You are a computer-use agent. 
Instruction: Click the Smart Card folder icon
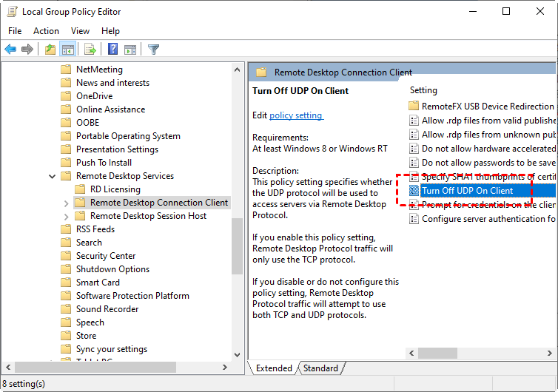coord(66,283)
